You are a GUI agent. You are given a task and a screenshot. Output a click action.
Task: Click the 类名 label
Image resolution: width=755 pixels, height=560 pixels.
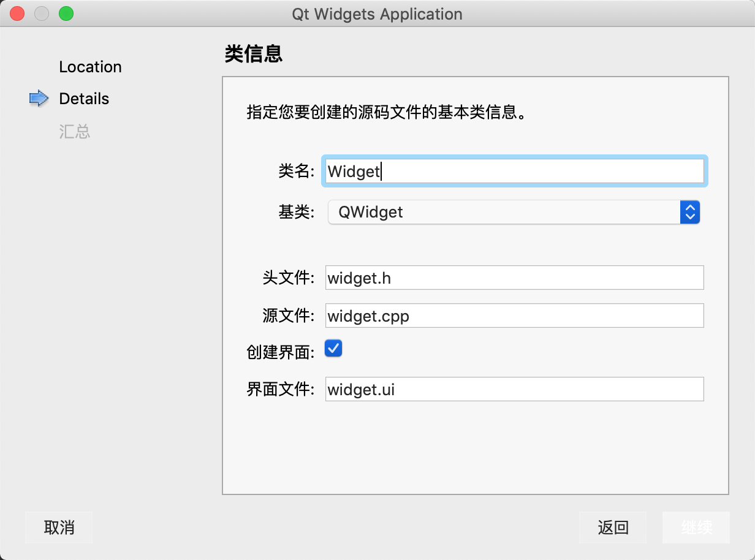click(296, 171)
